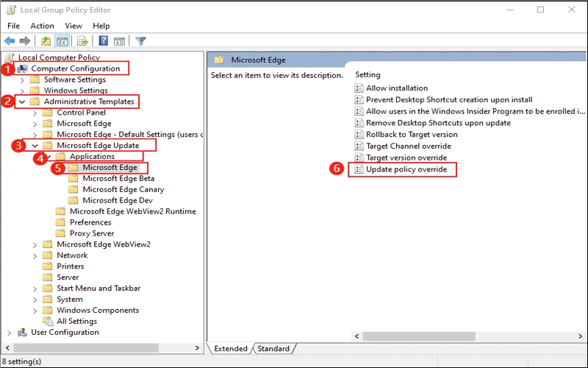The image size is (588, 368).
Task: Select the Server tree folder
Action: [x=68, y=277]
